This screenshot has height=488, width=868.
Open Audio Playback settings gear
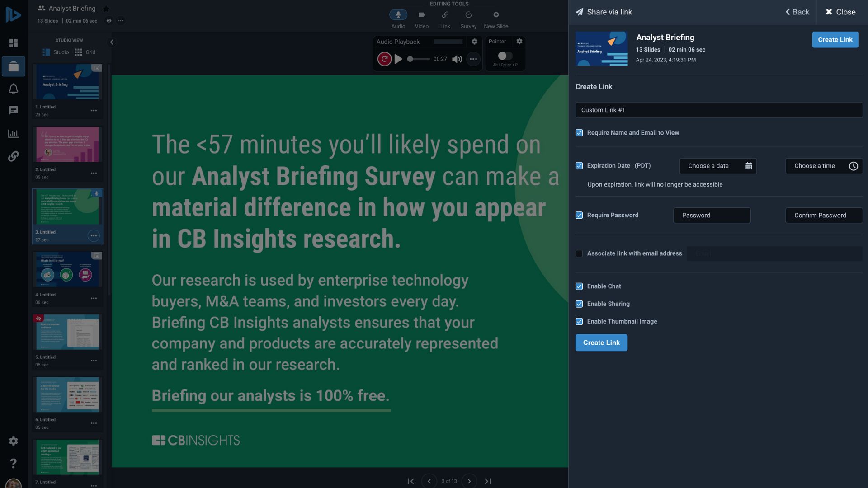coord(474,42)
